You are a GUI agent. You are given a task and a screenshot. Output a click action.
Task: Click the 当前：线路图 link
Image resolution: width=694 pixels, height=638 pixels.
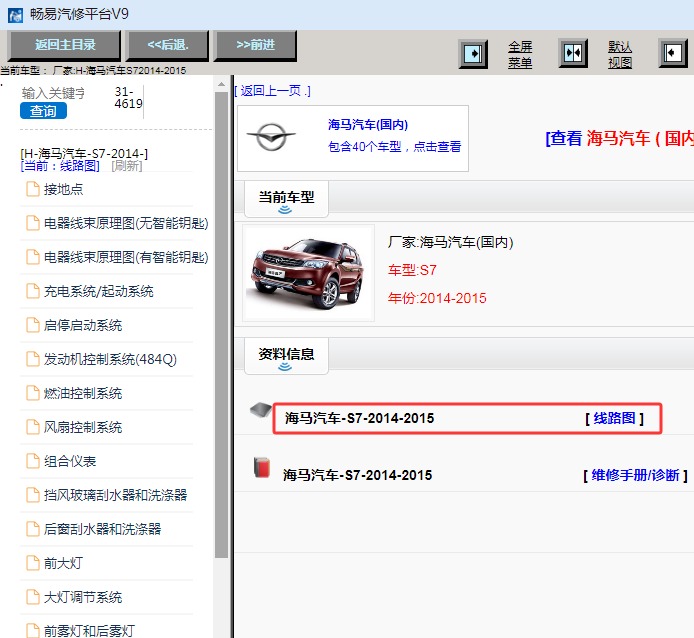pos(60,166)
